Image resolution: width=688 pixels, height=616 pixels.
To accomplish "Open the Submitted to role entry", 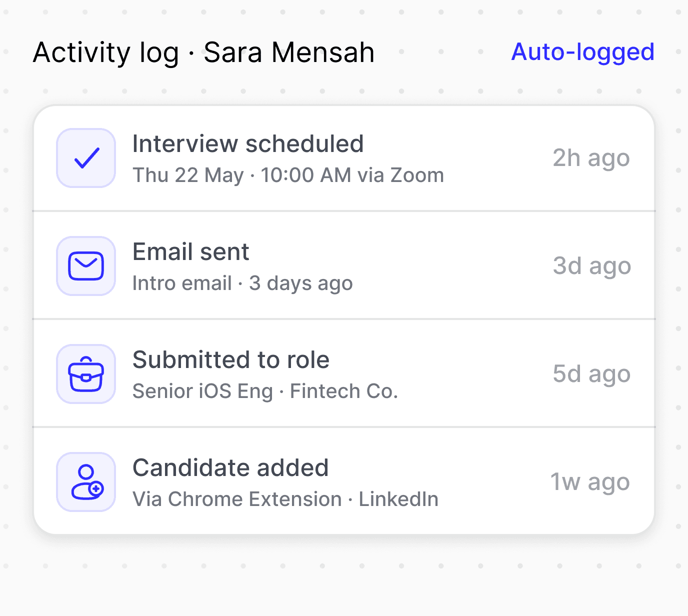I will 344,373.
